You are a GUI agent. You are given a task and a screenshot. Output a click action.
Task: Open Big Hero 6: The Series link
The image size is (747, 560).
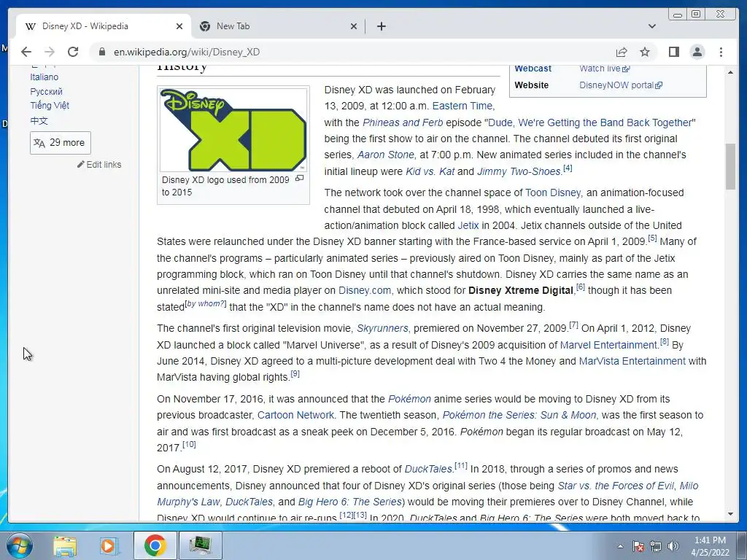click(350, 502)
